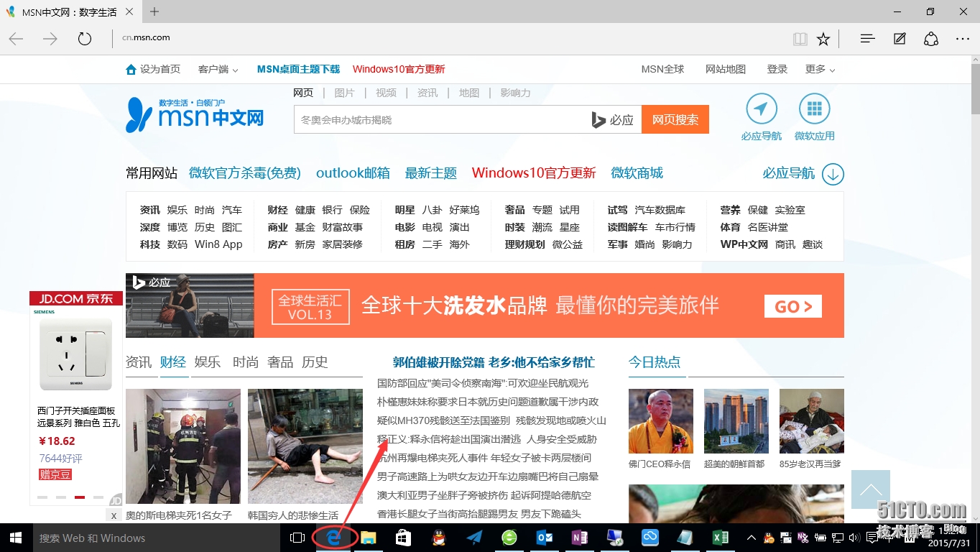This screenshot has height=552, width=980.
Task: Open QQ penguin from taskbar
Action: coord(439,538)
